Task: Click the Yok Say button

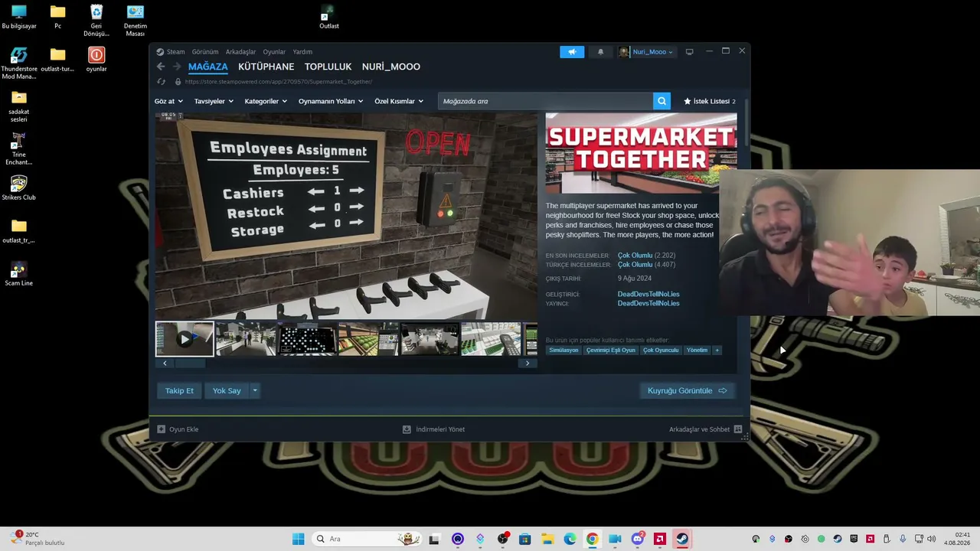Action: click(227, 390)
